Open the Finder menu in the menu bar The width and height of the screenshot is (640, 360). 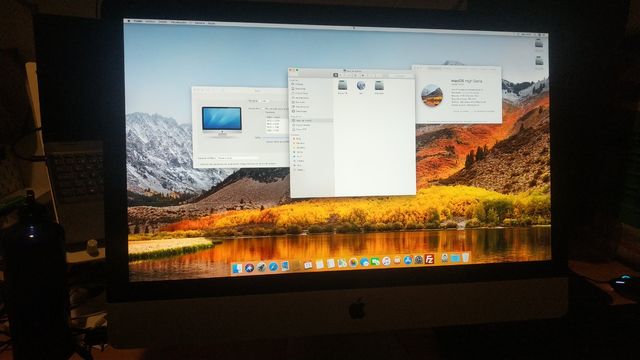(x=138, y=21)
